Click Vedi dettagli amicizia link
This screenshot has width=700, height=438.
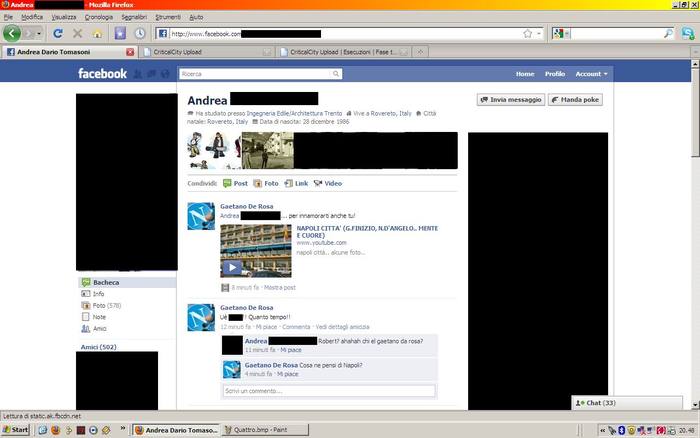tap(342, 327)
